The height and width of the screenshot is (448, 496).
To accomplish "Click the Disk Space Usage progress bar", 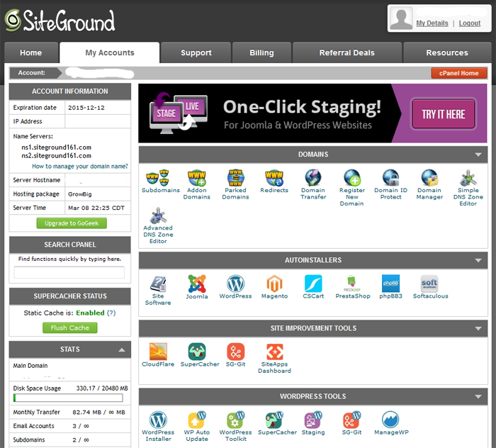I will (x=68, y=398).
